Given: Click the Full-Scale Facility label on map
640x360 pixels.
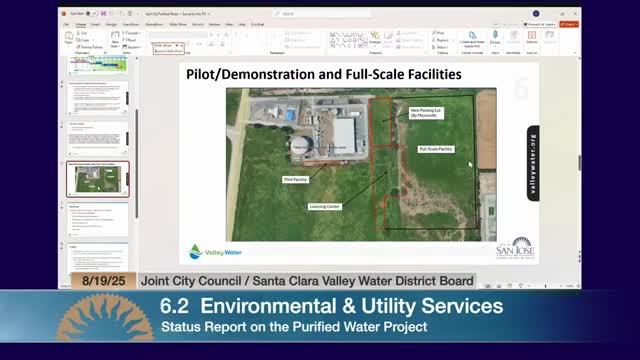Looking at the screenshot, I should (436, 149).
